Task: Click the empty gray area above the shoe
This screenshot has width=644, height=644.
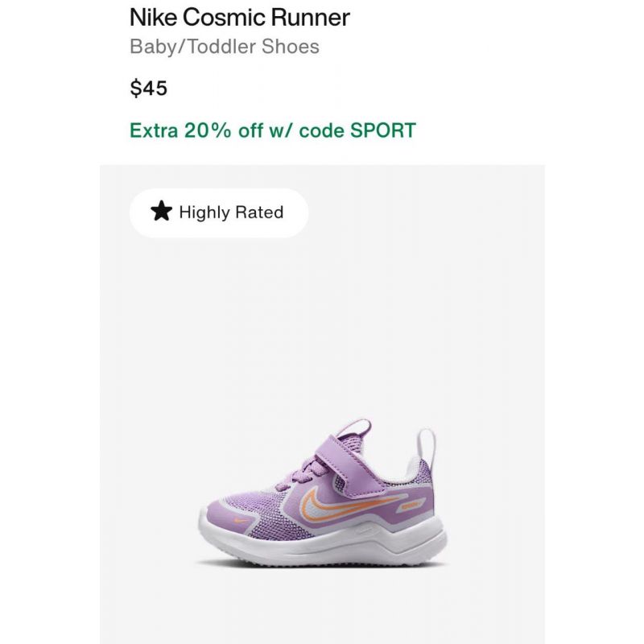Action: (323, 320)
